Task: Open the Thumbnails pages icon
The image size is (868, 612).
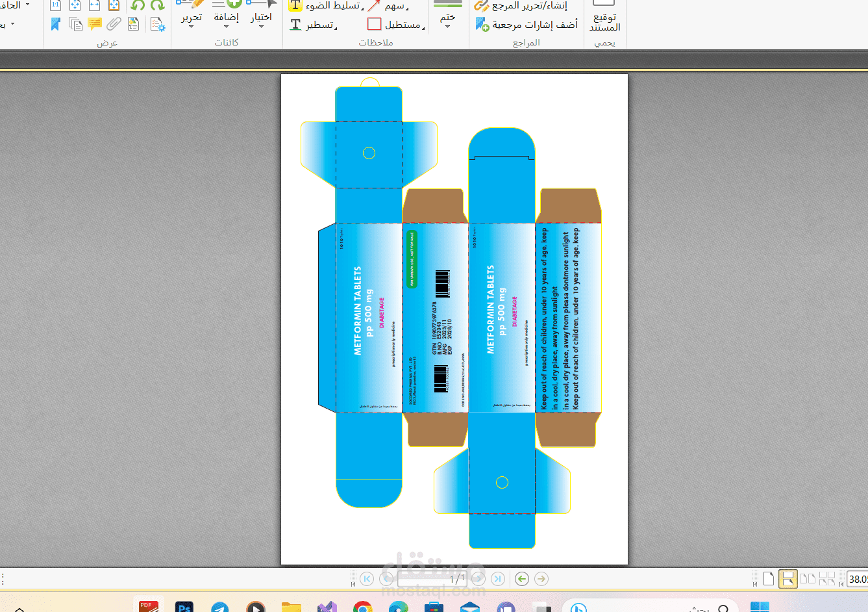Action: coord(75,25)
